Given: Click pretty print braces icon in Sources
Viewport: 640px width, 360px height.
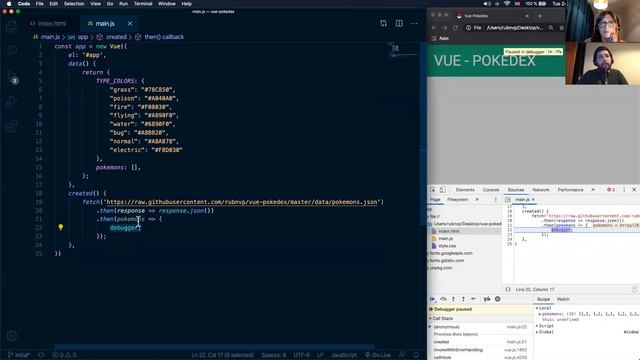Looking at the screenshot, I should pos(508,289).
